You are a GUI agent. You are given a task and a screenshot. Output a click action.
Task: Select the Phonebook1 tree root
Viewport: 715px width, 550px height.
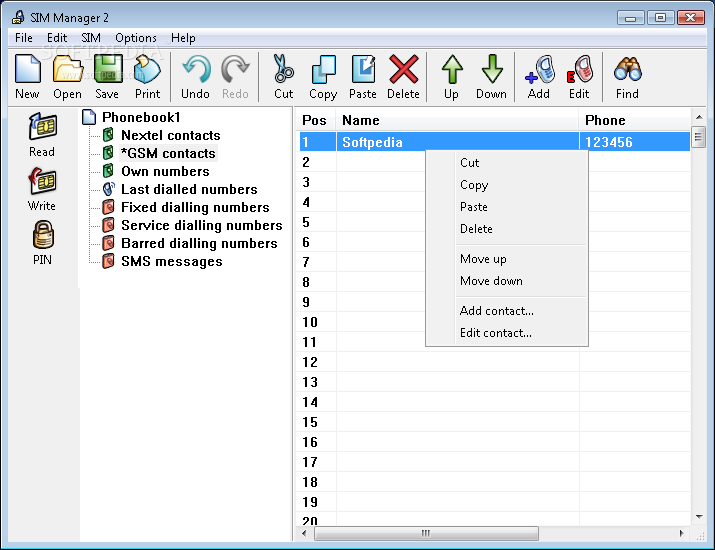[x=141, y=117]
